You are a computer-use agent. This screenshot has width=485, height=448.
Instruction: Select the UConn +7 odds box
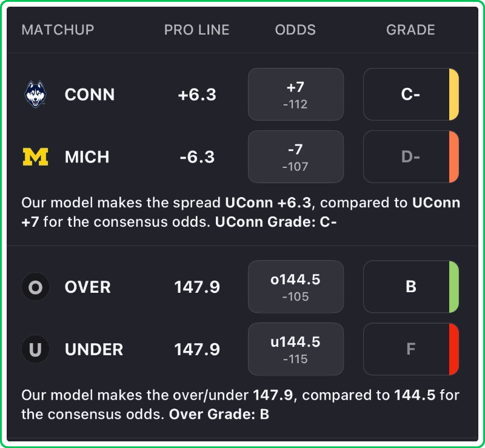(296, 95)
